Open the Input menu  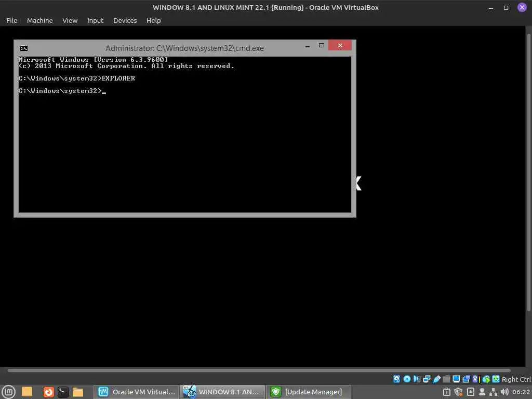pos(95,21)
